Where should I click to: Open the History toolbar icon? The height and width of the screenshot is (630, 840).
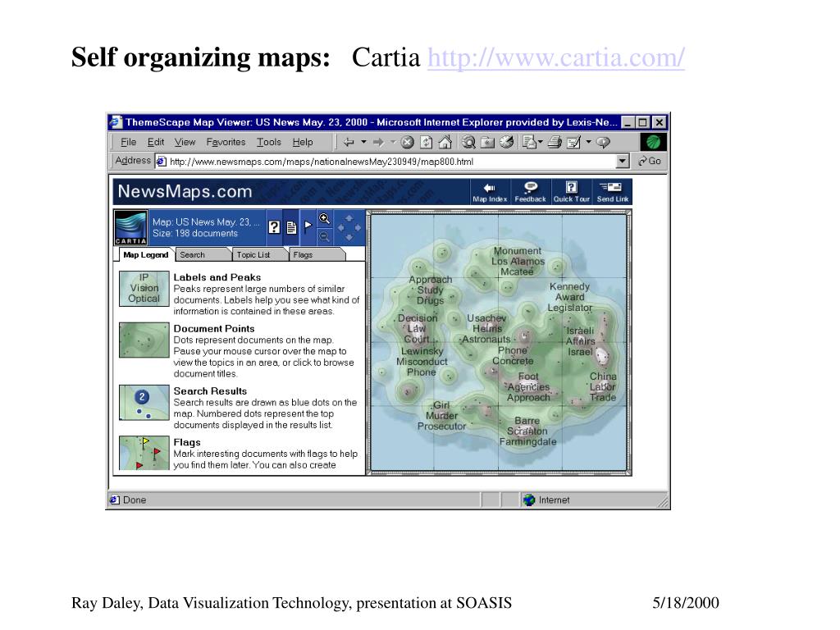click(x=506, y=143)
